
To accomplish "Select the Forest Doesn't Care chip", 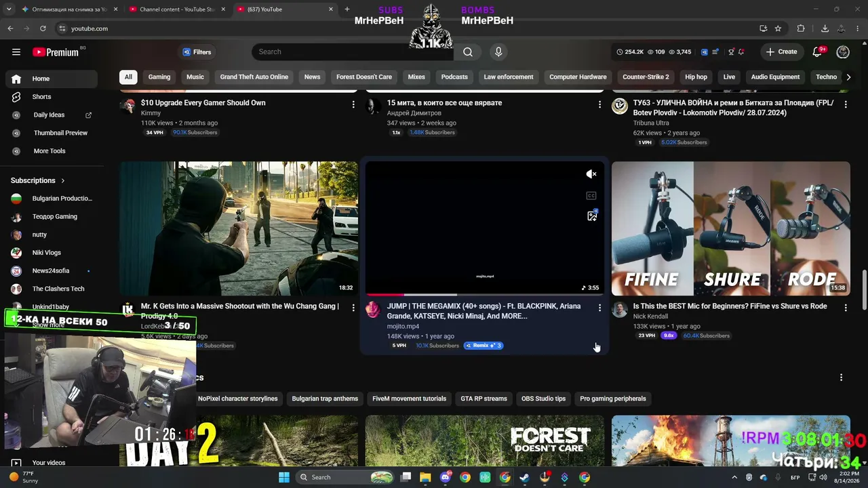I will point(364,77).
